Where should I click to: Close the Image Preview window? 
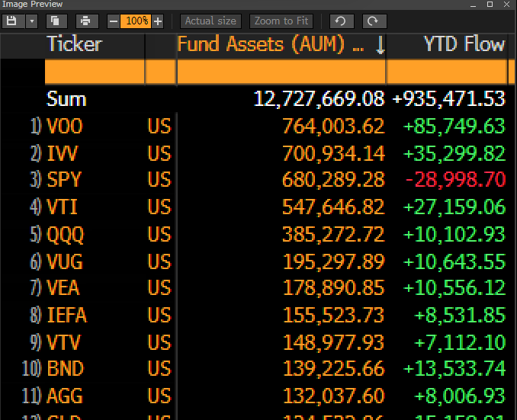pyautogui.click(x=507, y=5)
